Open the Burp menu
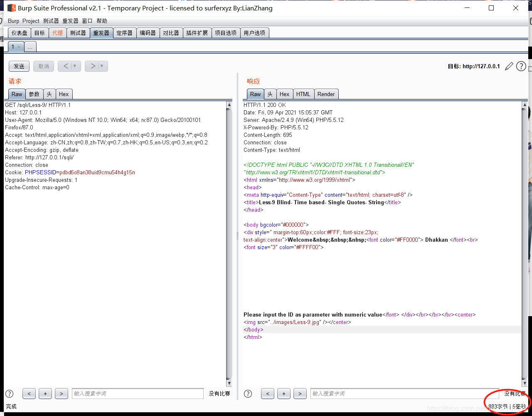 [13, 21]
